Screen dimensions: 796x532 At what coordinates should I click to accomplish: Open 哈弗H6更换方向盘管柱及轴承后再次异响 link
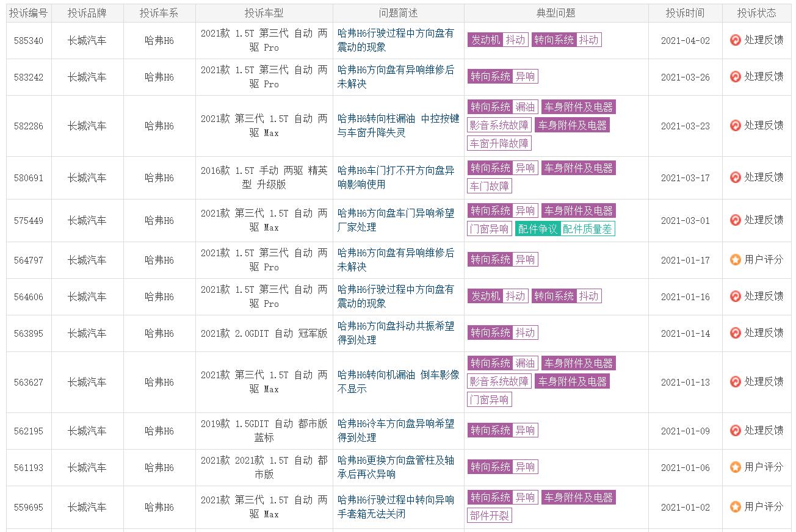tap(396, 467)
